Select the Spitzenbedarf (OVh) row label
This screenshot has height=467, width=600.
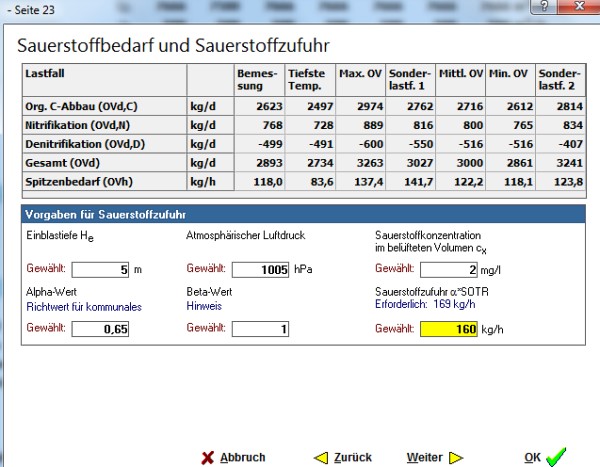pos(77,182)
